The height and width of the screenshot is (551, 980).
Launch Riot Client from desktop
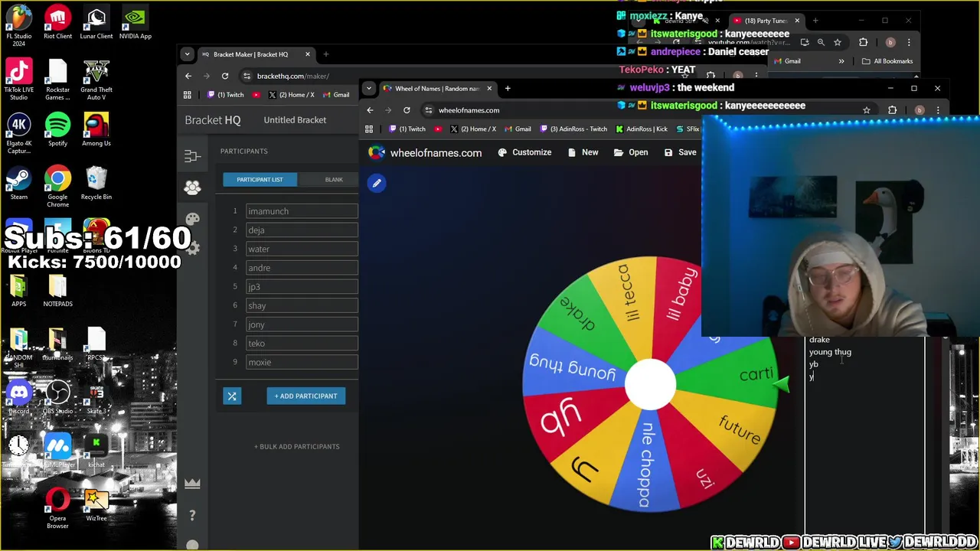(x=57, y=23)
